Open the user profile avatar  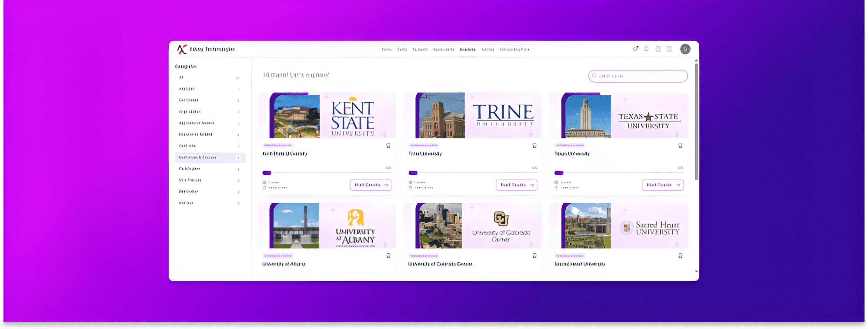click(685, 49)
